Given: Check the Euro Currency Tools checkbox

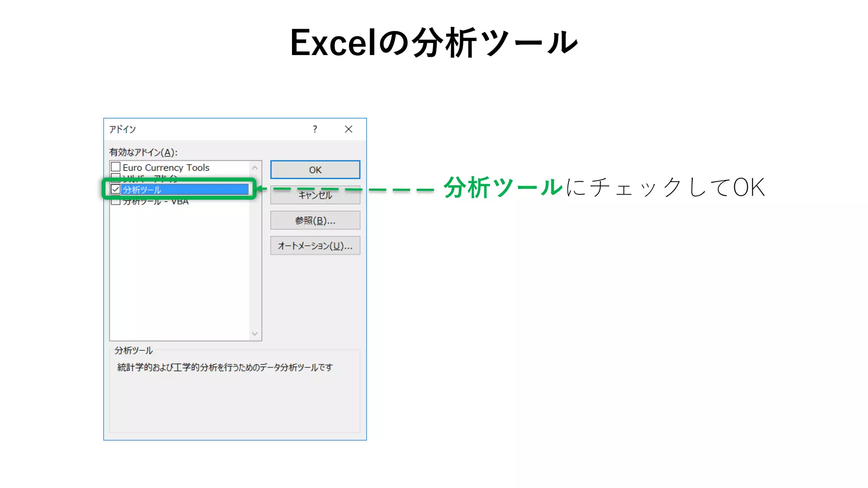Looking at the screenshot, I should click(115, 167).
